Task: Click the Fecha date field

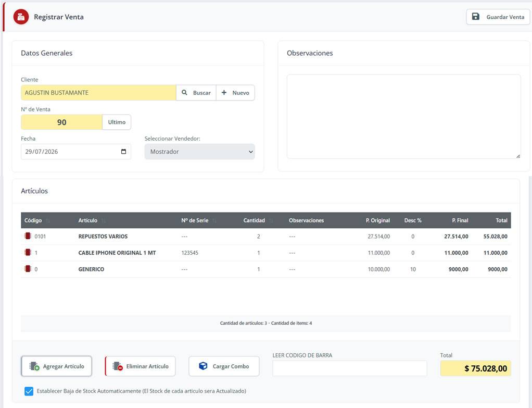Action: 75,152
